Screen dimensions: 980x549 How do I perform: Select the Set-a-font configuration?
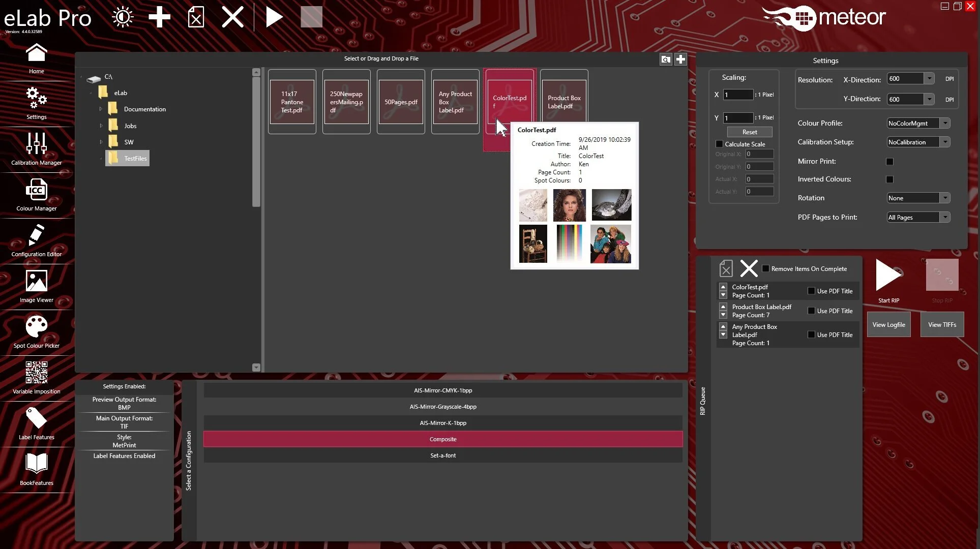click(x=442, y=455)
